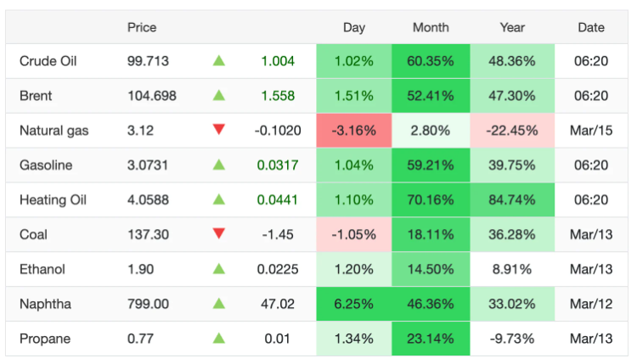Click Naphtha's price value 799.00
This screenshot has height=364, width=637.
tap(148, 304)
